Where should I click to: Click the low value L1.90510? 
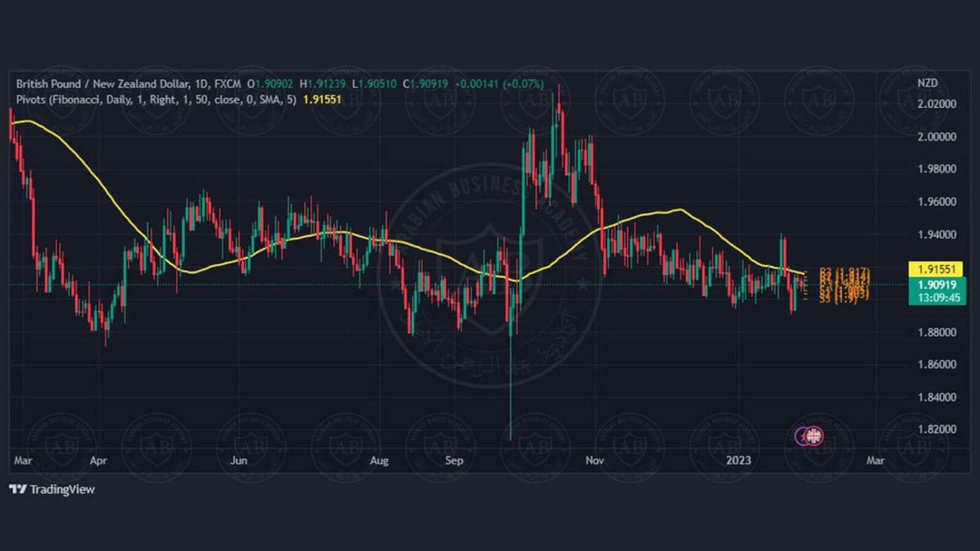point(374,84)
